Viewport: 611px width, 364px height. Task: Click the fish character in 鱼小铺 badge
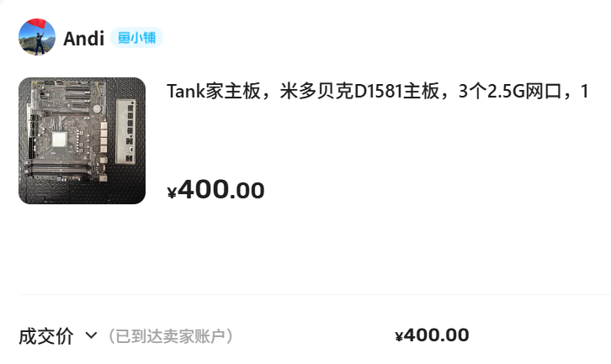coord(124,38)
